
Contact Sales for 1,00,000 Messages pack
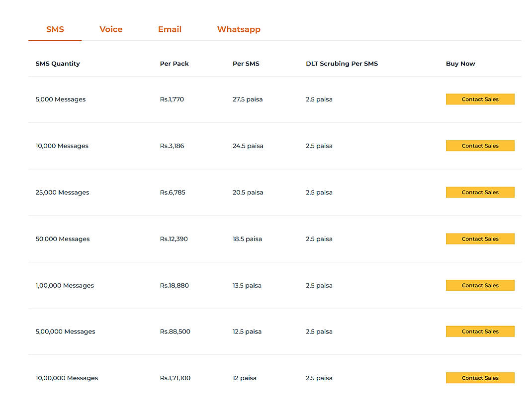point(480,285)
